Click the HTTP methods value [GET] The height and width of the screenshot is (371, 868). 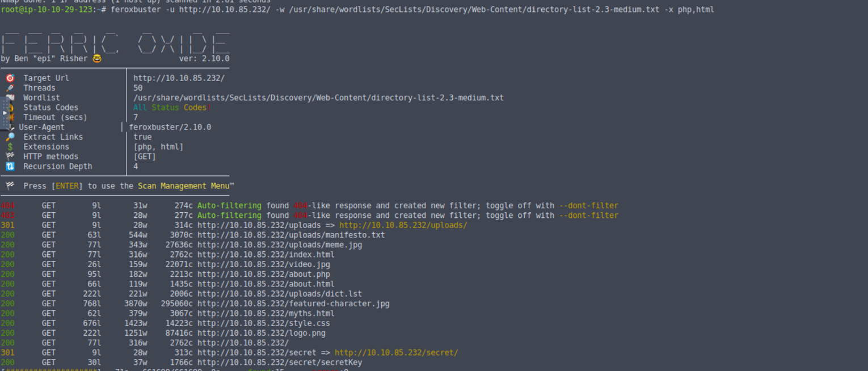[x=145, y=157]
